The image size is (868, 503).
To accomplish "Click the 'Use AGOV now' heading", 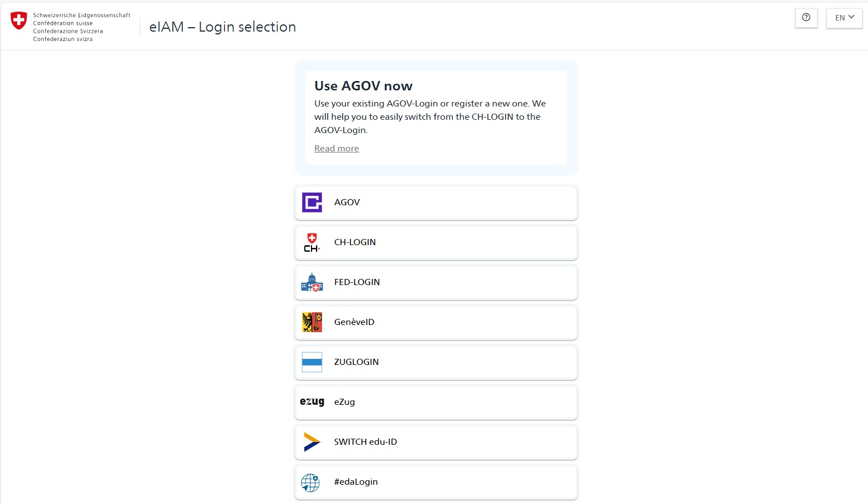I will pyautogui.click(x=363, y=86).
